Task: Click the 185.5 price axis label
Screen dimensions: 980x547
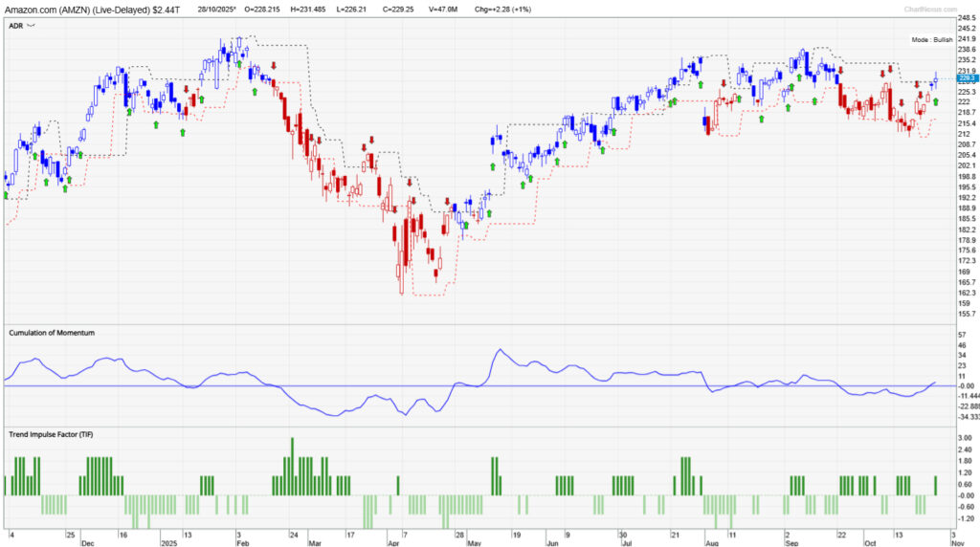Action: tap(967, 219)
